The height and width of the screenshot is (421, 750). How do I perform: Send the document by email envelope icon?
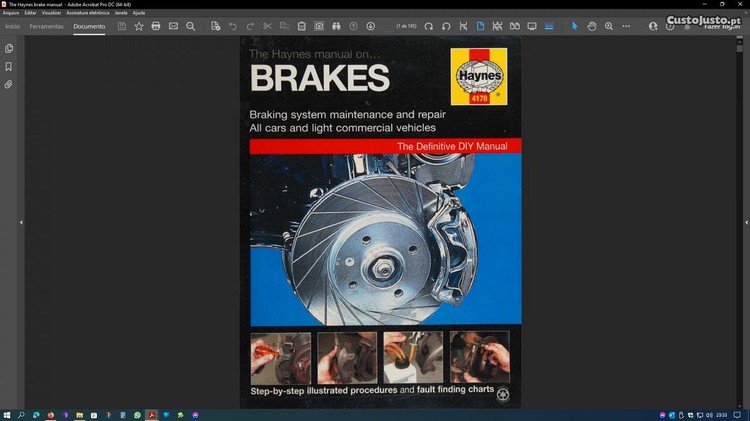pos(173,26)
